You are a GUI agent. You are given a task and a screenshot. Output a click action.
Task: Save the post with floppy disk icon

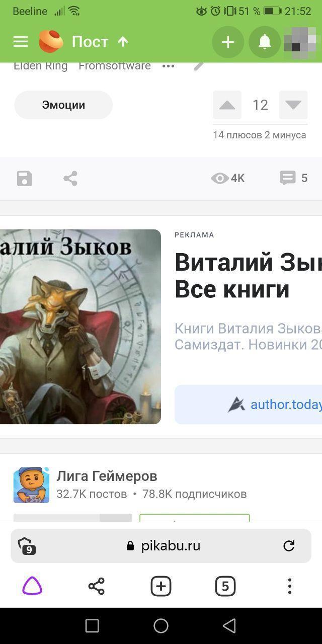25,178
